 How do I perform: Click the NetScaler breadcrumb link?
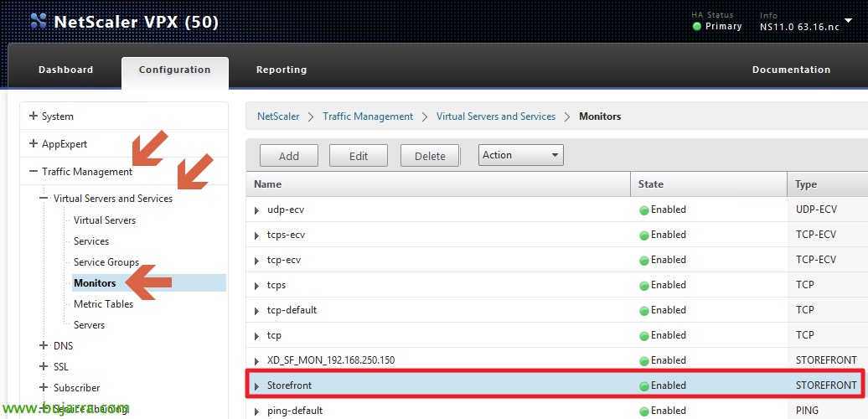point(278,116)
